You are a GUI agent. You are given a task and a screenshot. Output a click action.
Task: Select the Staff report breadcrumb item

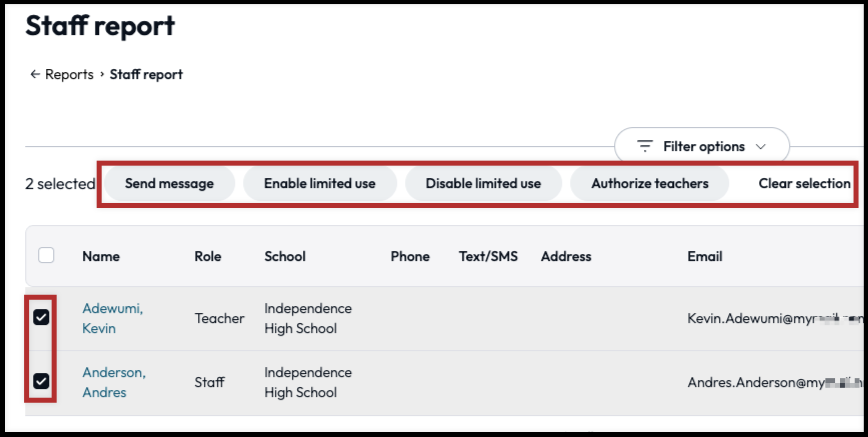pos(146,75)
